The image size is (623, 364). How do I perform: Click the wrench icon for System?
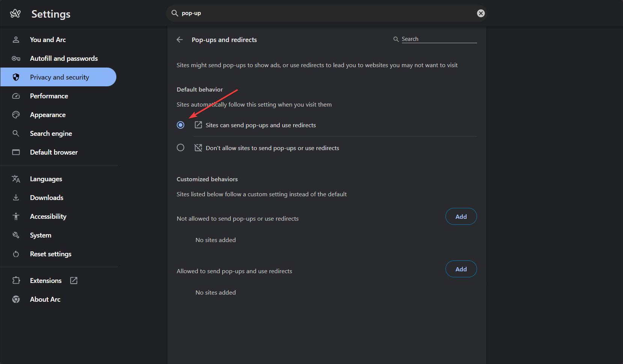point(16,235)
